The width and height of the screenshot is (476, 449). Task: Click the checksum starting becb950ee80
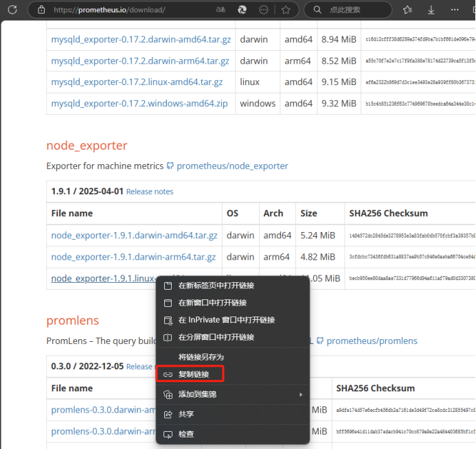412,278
